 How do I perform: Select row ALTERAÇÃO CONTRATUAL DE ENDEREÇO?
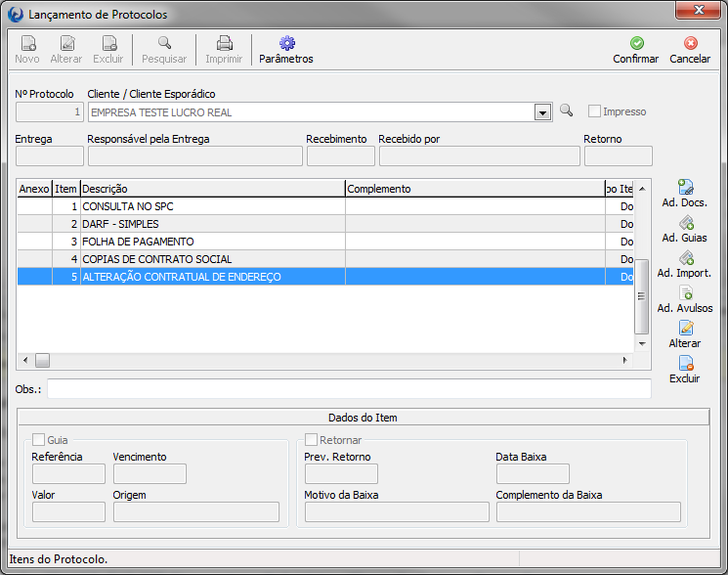pyautogui.click(x=325, y=277)
